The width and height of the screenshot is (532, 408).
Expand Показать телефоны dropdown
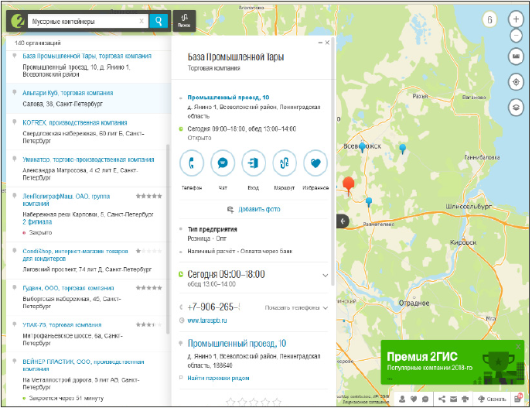click(296, 308)
